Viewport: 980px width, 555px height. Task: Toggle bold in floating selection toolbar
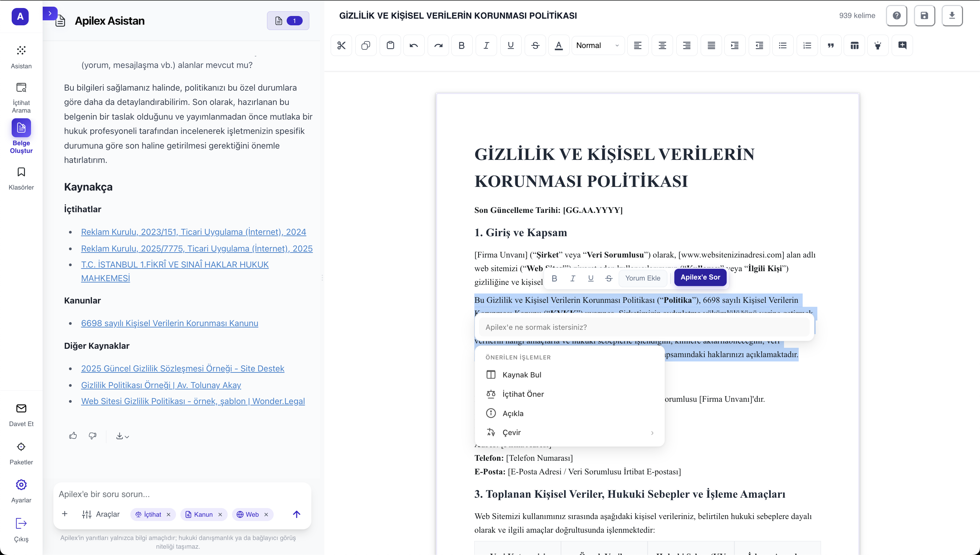pyautogui.click(x=554, y=278)
